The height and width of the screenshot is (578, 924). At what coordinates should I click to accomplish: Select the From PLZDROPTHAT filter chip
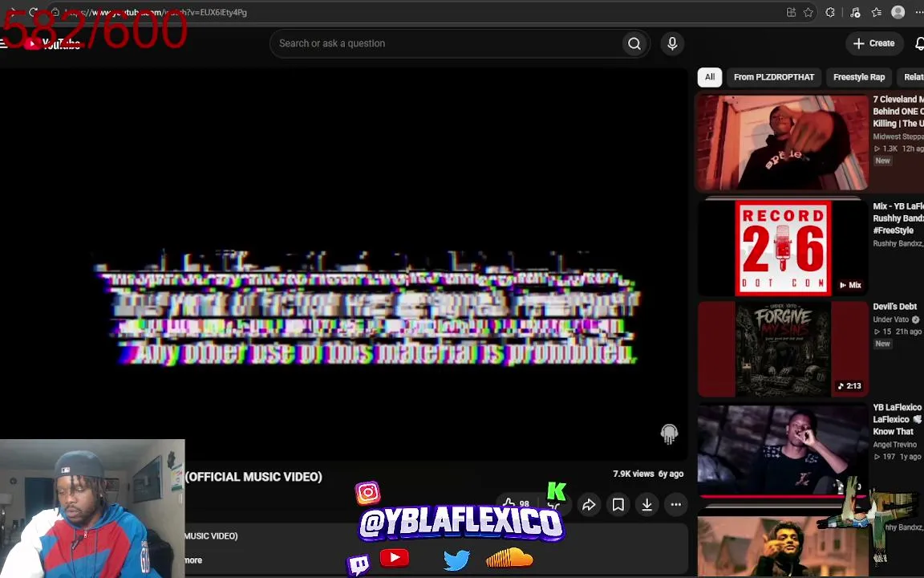coord(774,77)
